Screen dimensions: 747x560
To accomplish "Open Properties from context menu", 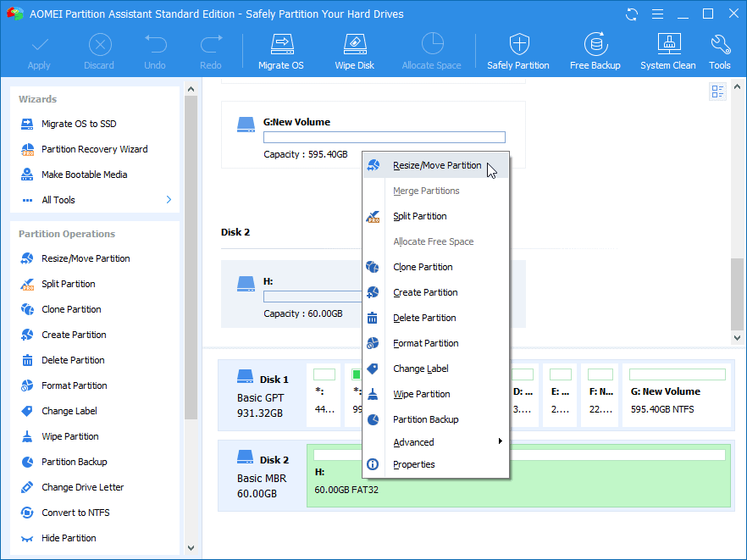I will pos(435,464).
